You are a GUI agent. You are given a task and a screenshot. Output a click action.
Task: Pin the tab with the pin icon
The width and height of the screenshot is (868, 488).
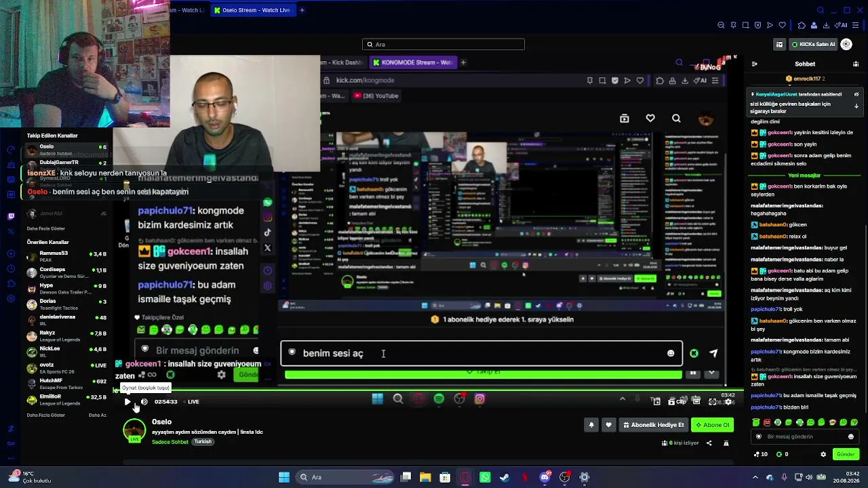point(733,25)
